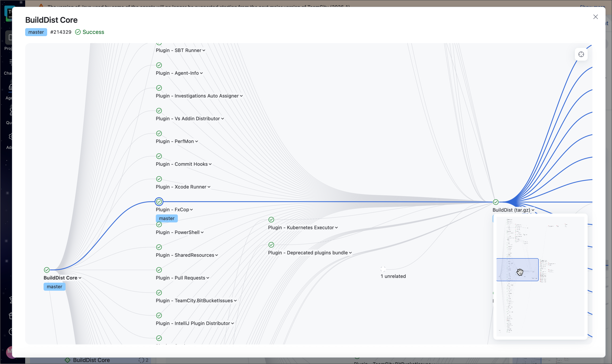
Task: Click the BuildDist Core success status icon
Action: 47,270
